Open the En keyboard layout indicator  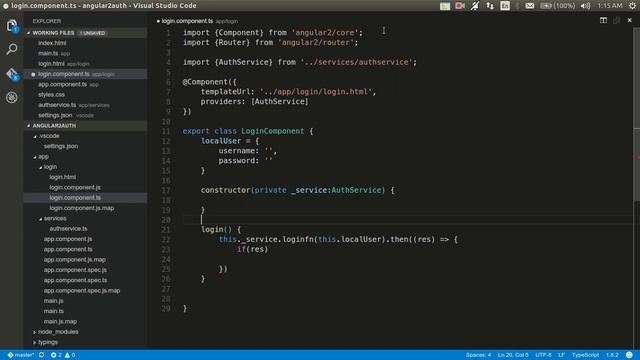point(505,6)
